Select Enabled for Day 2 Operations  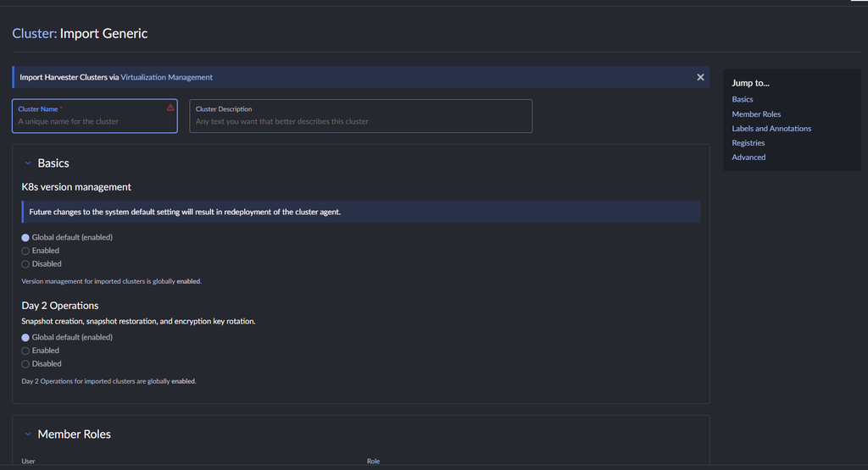point(25,351)
